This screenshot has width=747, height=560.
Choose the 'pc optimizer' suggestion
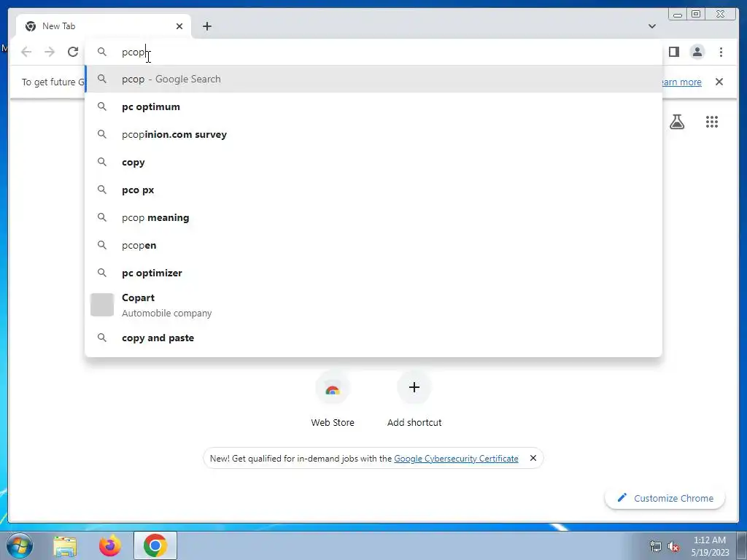(373, 273)
